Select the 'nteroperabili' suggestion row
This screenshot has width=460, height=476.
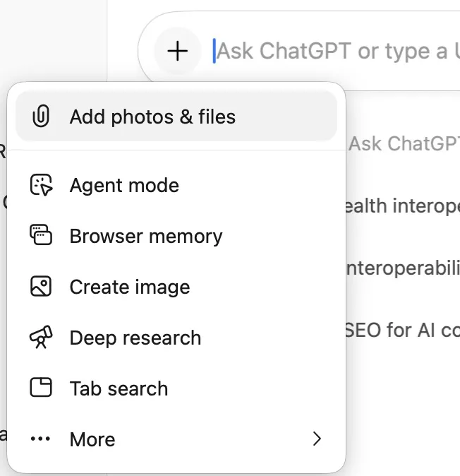point(403,268)
